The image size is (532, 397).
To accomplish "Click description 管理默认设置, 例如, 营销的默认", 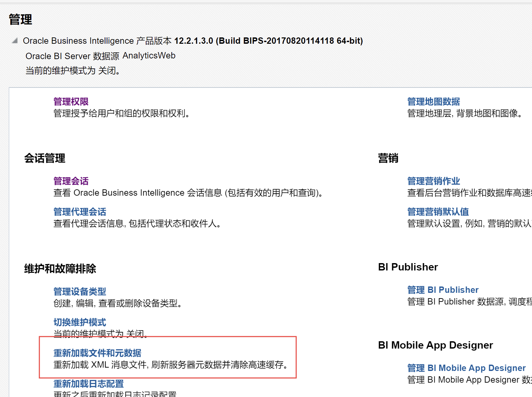I will (470, 224).
